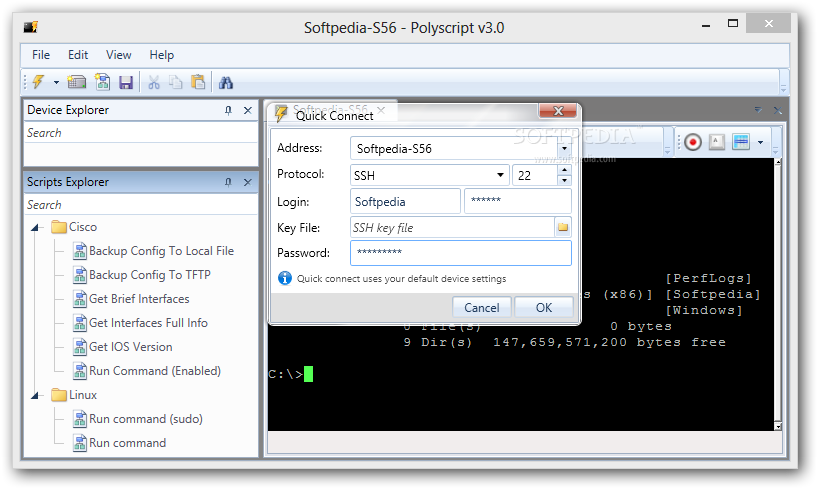The image size is (818, 489).
Task: Click the Quick Connect lightning toolbar icon
Action: pyautogui.click(x=39, y=82)
